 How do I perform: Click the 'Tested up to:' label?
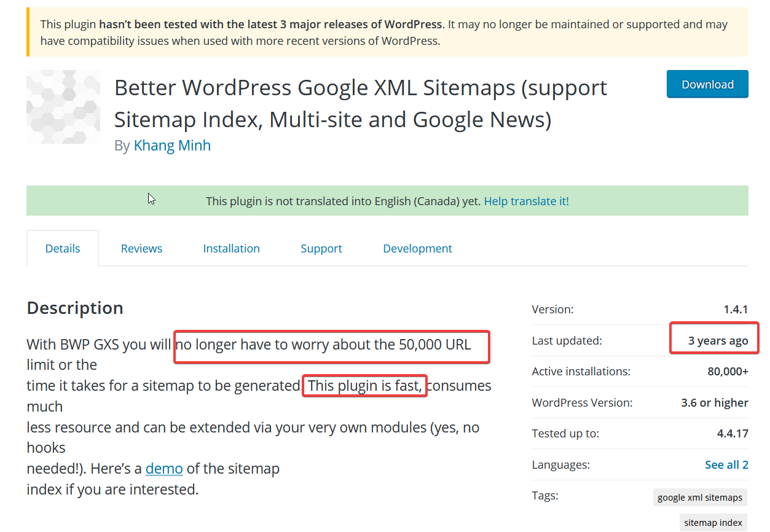coord(565,433)
